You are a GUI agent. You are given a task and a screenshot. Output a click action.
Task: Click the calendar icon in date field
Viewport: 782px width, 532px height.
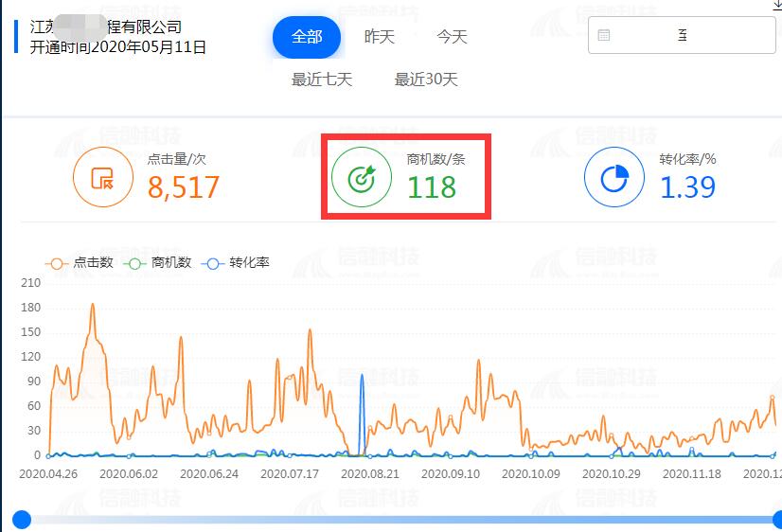(604, 36)
